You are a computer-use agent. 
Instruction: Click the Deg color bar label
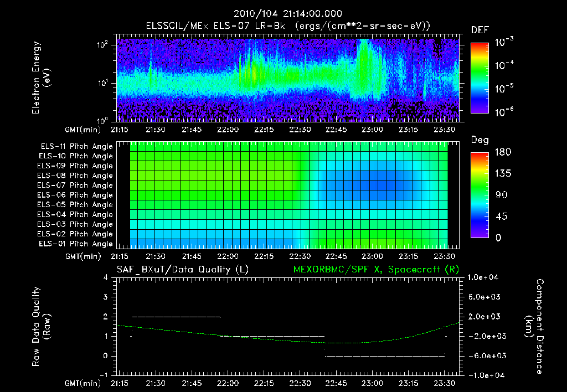480,140
